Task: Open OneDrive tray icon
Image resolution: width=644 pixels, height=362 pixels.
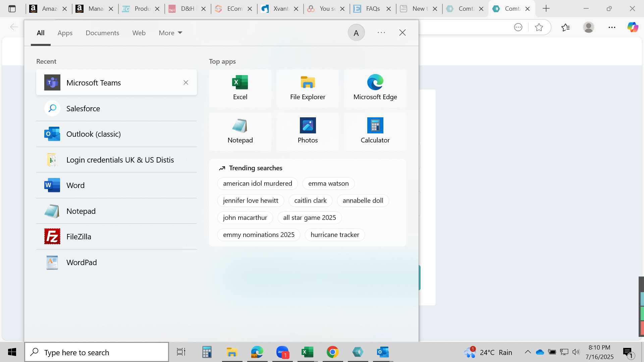Action: click(540, 352)
